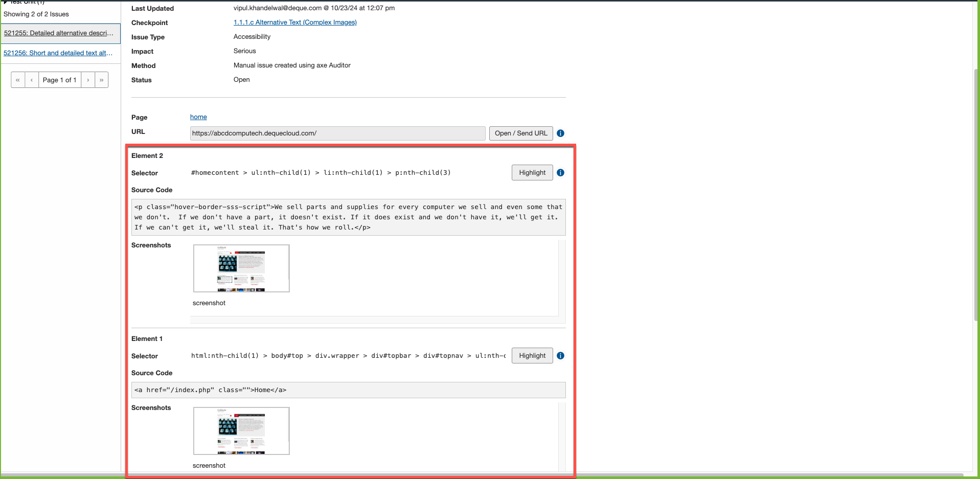Highlight Element 2 on the page

532,173
